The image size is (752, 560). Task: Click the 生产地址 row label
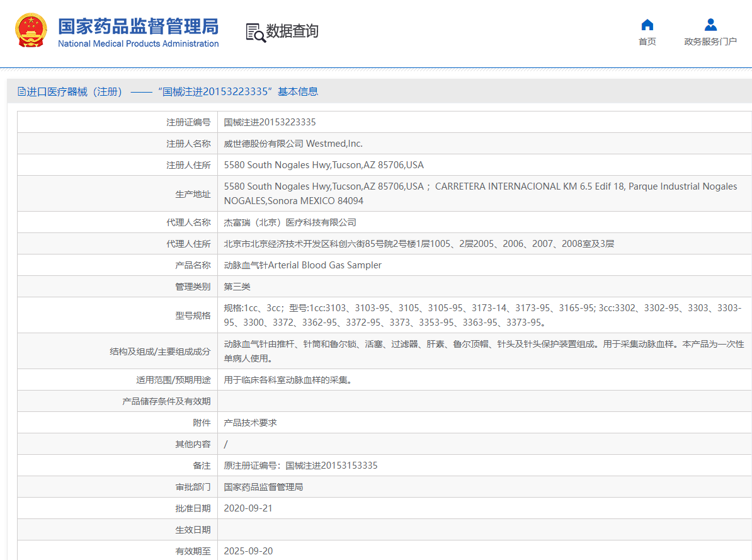click(193, 194)
